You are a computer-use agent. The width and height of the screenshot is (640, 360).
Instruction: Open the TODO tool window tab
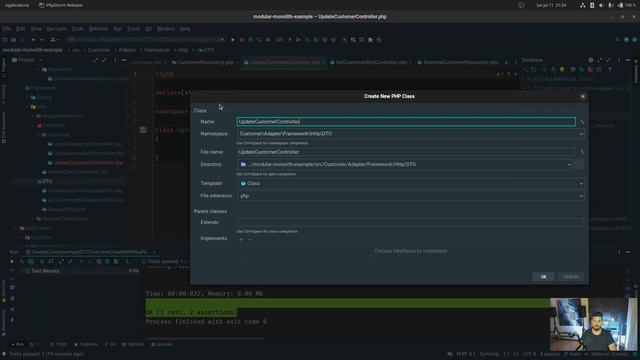[58, 344]
